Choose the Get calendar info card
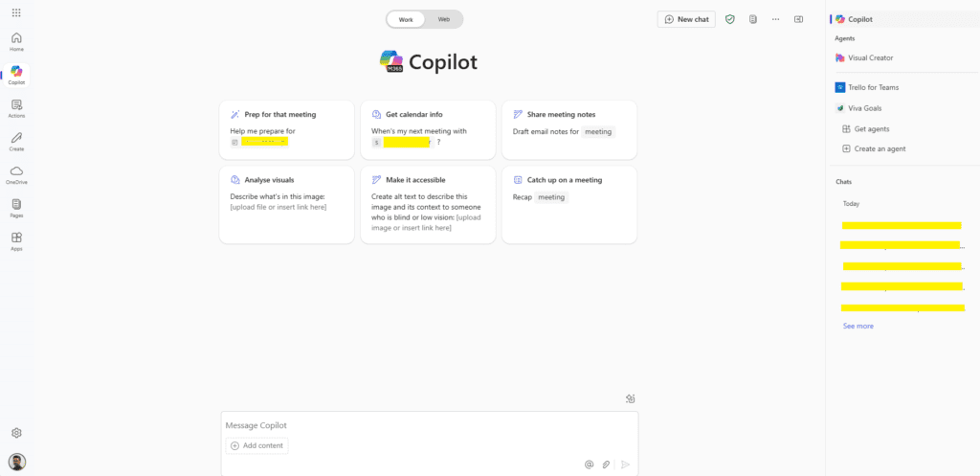The height and width of the screenshot is (476, 980). [x=428, y=130]
